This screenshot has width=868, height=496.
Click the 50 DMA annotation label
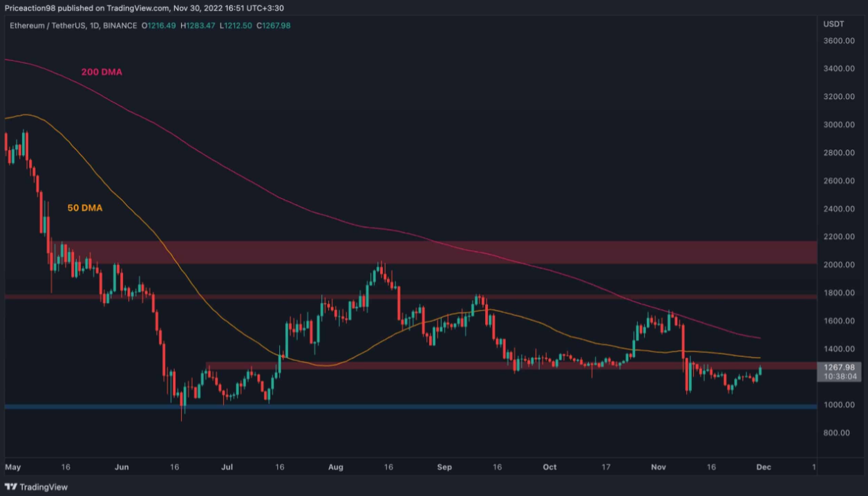pos(85,208)
